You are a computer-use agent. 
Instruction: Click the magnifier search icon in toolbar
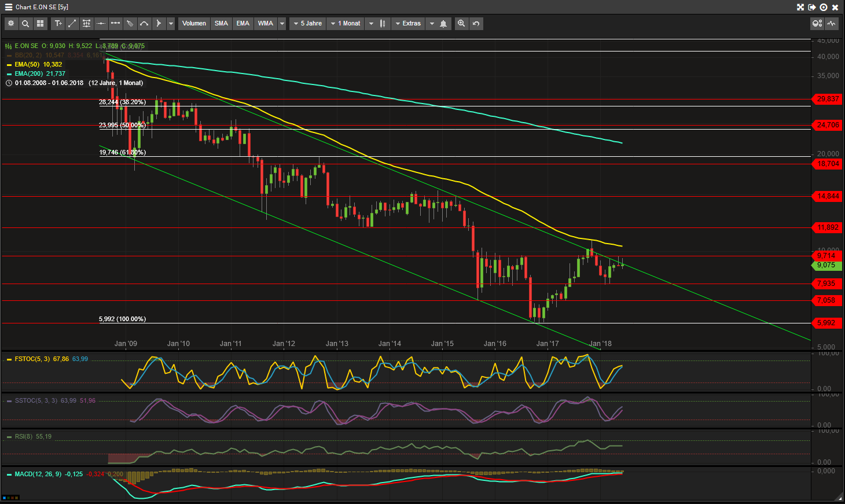pyautogui.click(x=25, y=24)
